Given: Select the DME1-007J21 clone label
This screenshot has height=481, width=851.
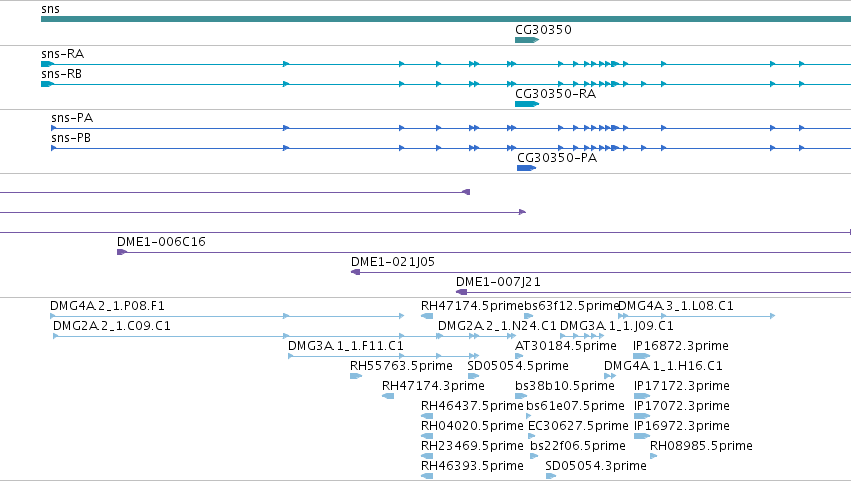Looking at the screenshot, I should point(498,282).
